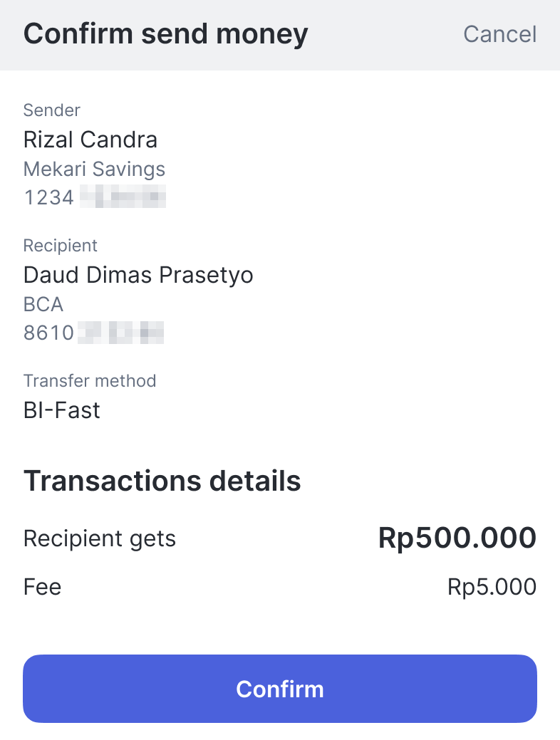
Task: Click the BCA bank name
Action: pos(43,305)
